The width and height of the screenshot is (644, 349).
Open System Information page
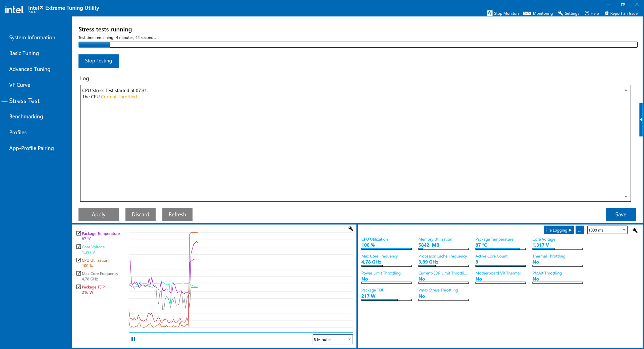[x=32, y=38]
